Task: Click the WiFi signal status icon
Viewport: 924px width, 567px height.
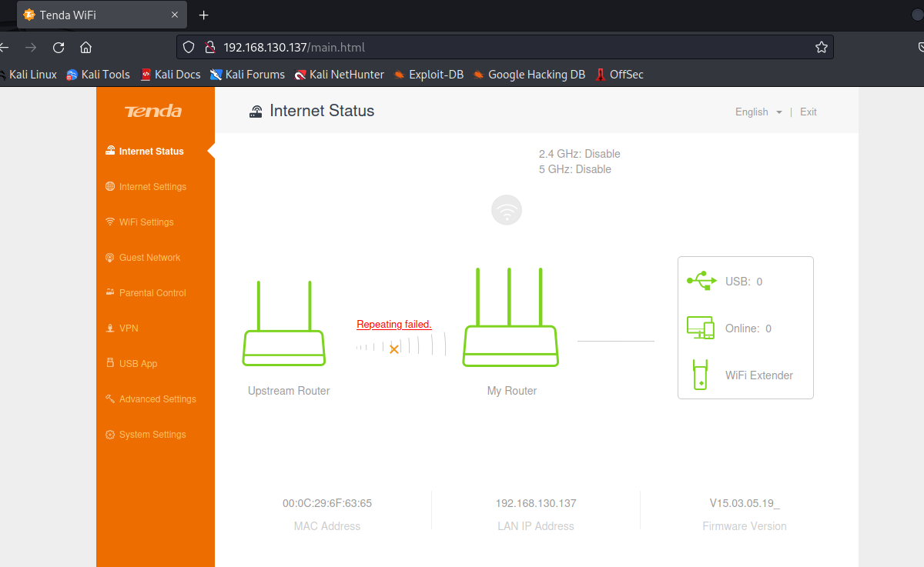Action: [507, 210]
